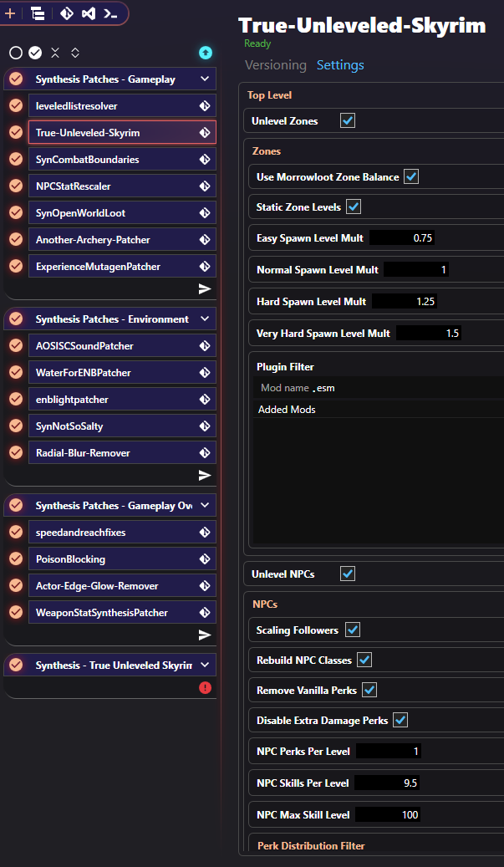The height and width of the screenshot is (867, 504).
Task: Toggle the Scaling Followers checkbox
Action: pyautogui.click(x=353, y=630)
